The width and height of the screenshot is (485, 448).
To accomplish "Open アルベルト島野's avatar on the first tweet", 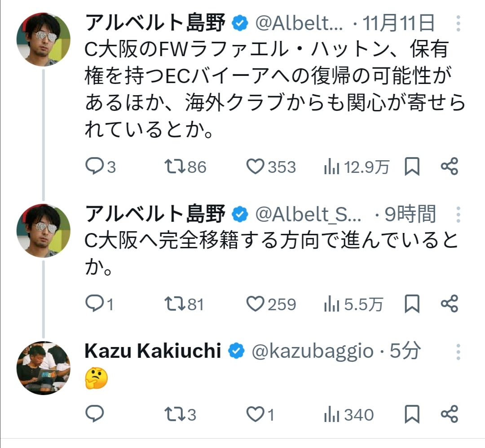I will point(44,40).
